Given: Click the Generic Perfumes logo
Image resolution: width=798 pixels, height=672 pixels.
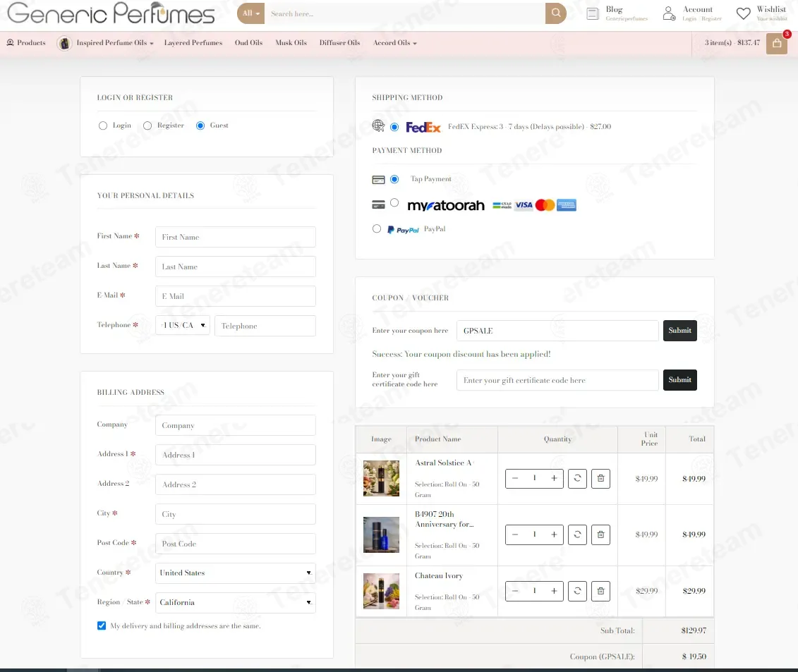Looking at the screenshot, I should [111, 13].
